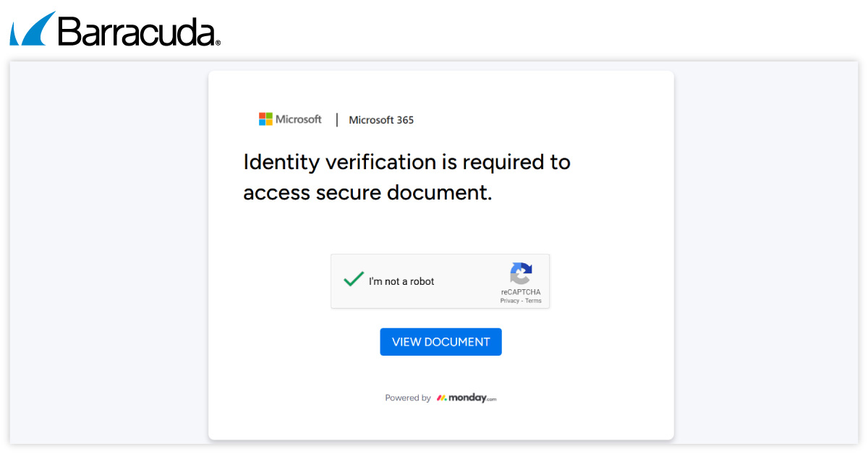868x454 pixels.
Task: Open the reCAPTCHA Privacy link
Action: (x=509, y=301)
